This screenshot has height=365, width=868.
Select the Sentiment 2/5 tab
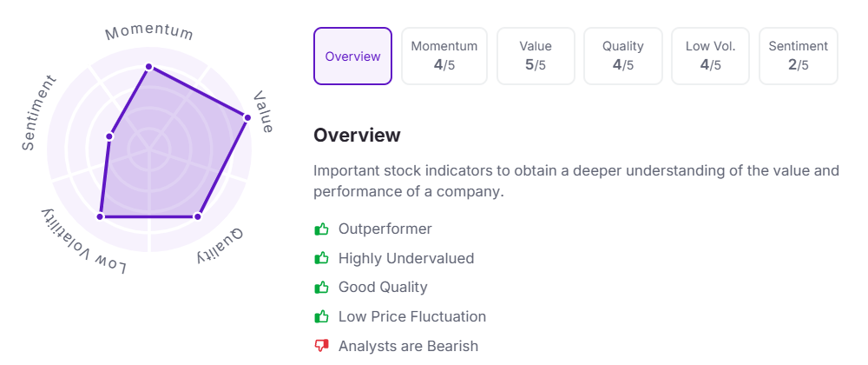pyautogui.click(x=799, y=56)
